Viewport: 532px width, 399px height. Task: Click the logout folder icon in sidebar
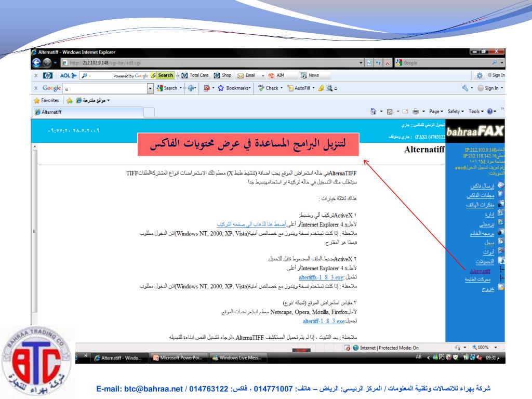(x=501, y=287)
